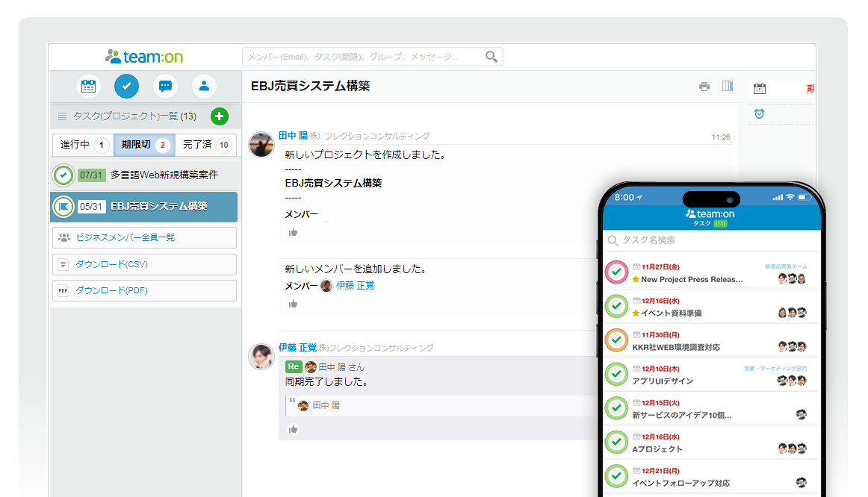Image resolution: width=868 pixels, height=497 pixels.
Task: Click the 12月21日(月) due date on phone
Action: [x=660, y=470]
